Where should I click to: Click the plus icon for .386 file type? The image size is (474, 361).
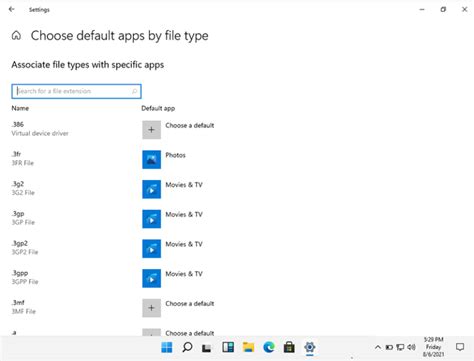[151, 130]
